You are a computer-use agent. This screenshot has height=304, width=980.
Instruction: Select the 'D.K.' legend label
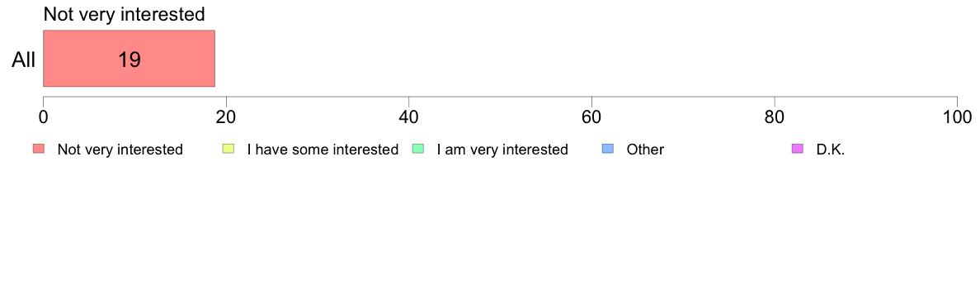coord(831,150)
